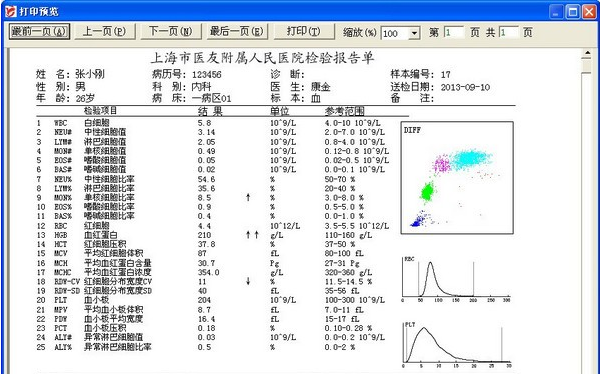
Task: Go to previous page with 上一页
Action: coord(104,31)
